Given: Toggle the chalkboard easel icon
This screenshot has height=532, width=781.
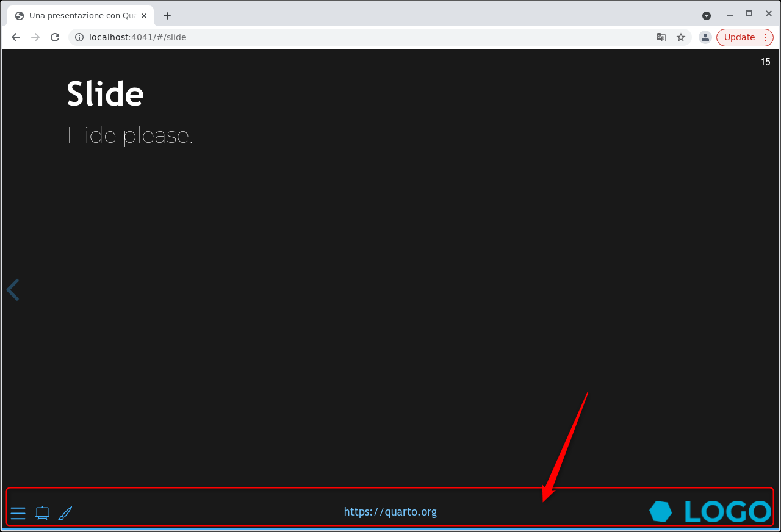Looking at the screenshot, I should 42,513.
